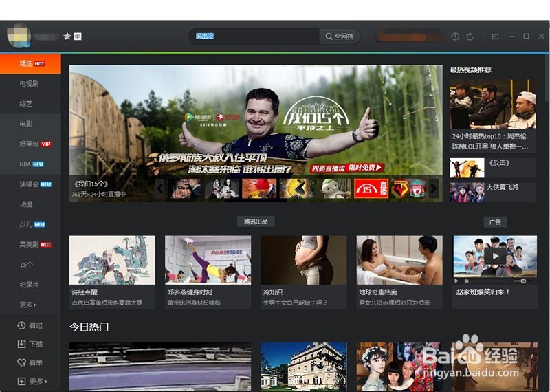Open the NBA category
Image resolution: width=550 pixels, height=392 pixels.
click(x=30, y=164)
